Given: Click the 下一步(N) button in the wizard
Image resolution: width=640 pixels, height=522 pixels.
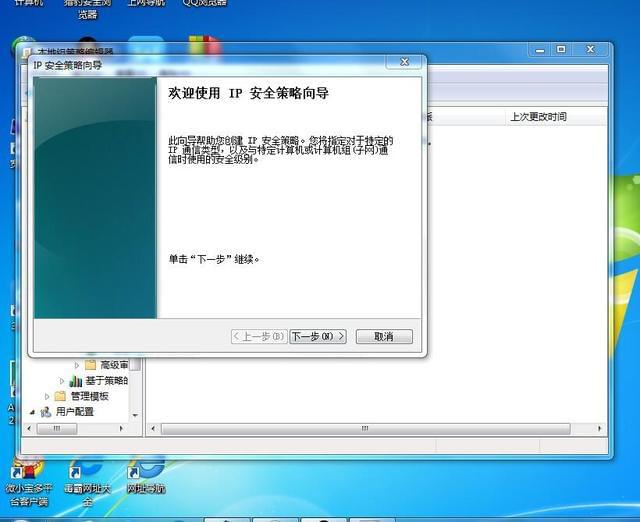Looking at the screenshot, I should pos(318,336).
